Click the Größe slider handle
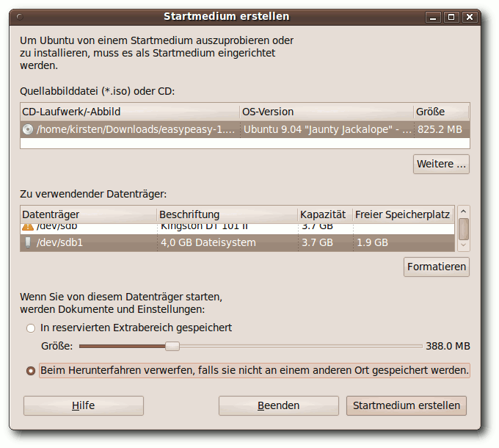The width and height of the screenshot is (499, 448). coord(172,346)
